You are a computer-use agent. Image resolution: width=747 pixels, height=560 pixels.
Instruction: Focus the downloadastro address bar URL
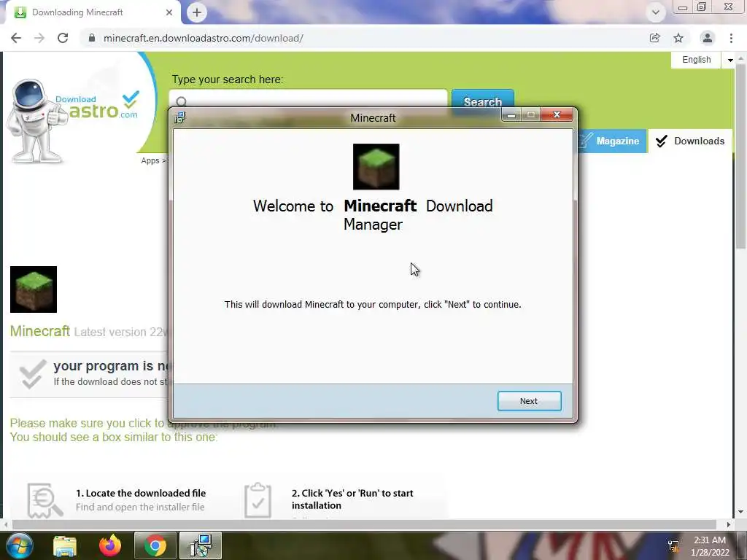(204, 38)
